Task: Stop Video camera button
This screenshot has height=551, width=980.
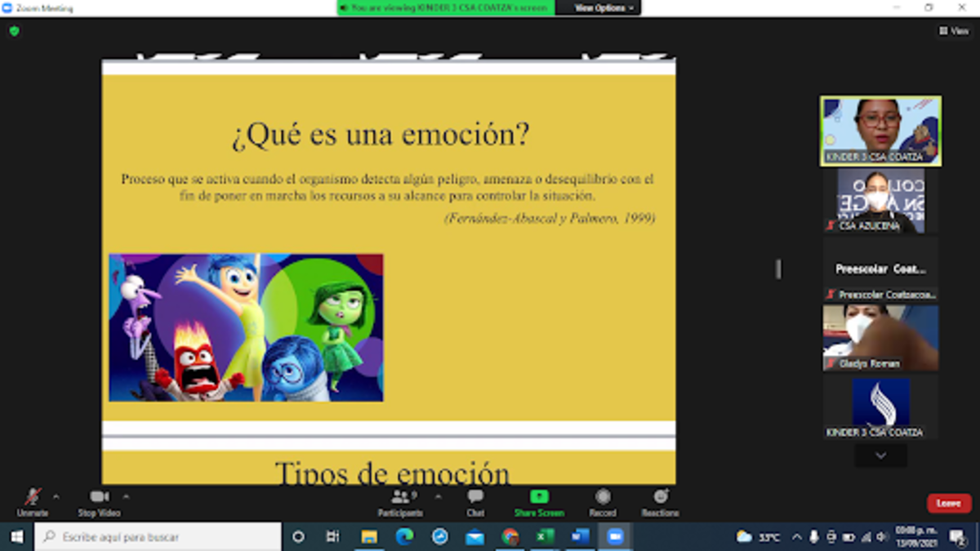Action: coord(99,502)
